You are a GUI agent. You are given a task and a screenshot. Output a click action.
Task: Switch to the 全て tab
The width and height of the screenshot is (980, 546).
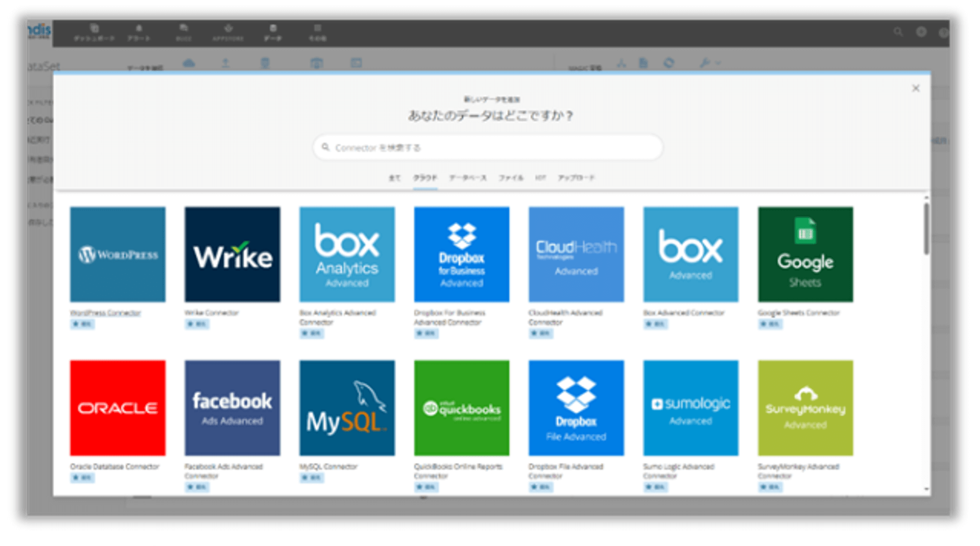click(394, 178)
